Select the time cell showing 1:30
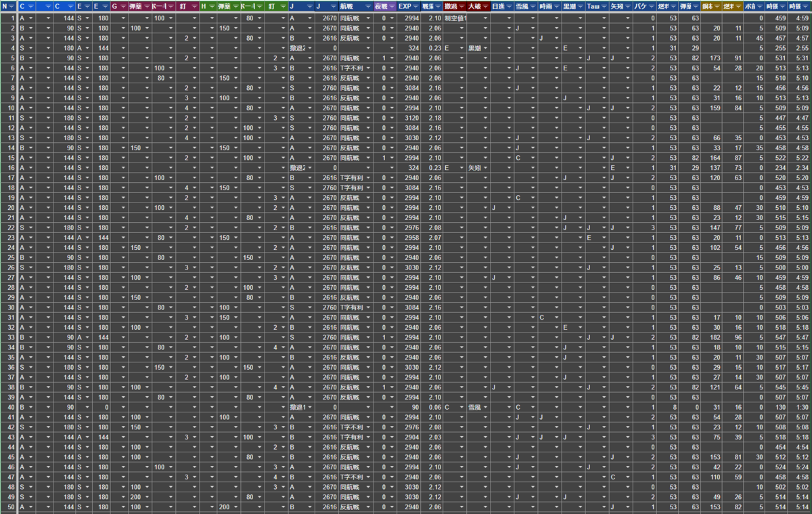 coord(800,407)
